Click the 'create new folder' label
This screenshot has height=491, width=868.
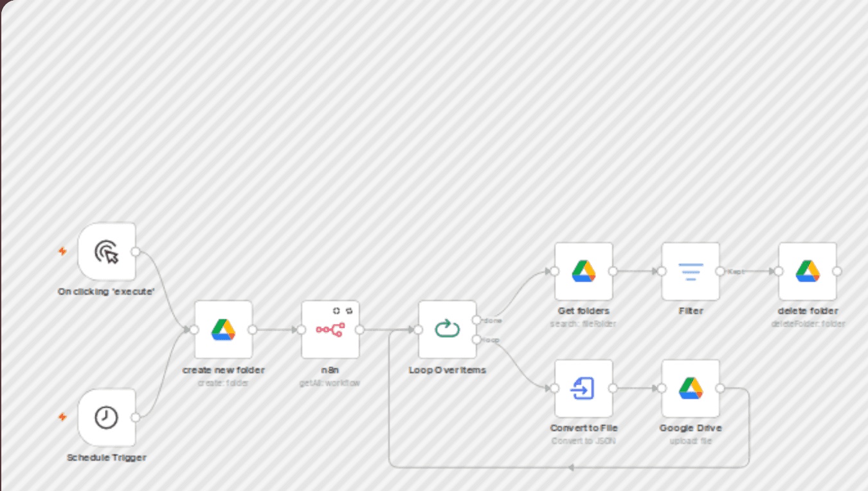[x=223, y=370]
